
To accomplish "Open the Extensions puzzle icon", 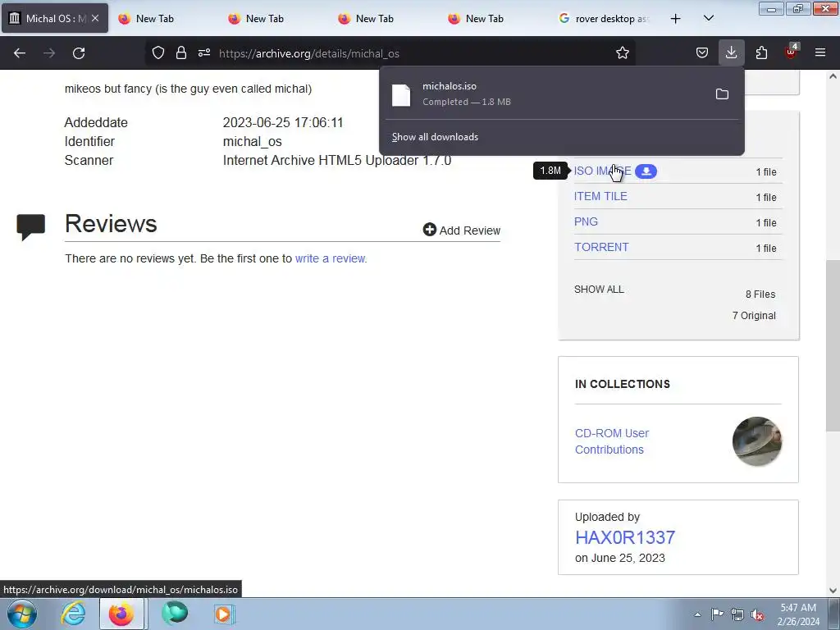I will pyautogui.click(x=761, y=53).
